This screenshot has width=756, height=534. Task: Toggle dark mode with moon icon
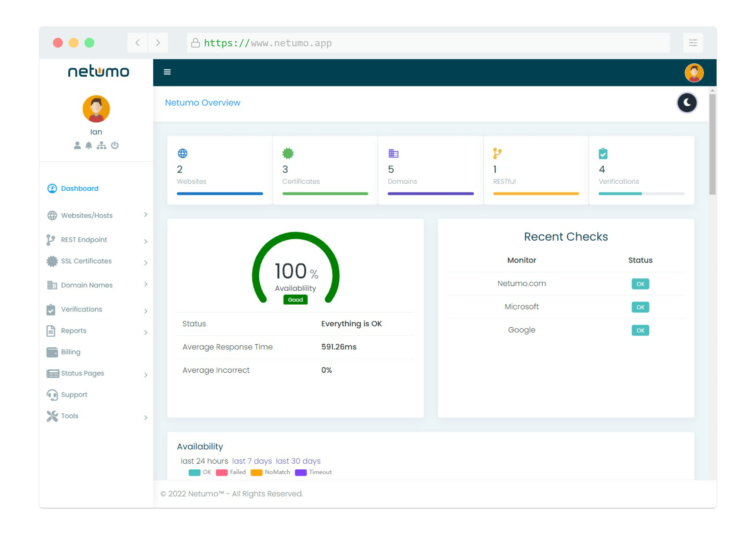click(687, 103)
